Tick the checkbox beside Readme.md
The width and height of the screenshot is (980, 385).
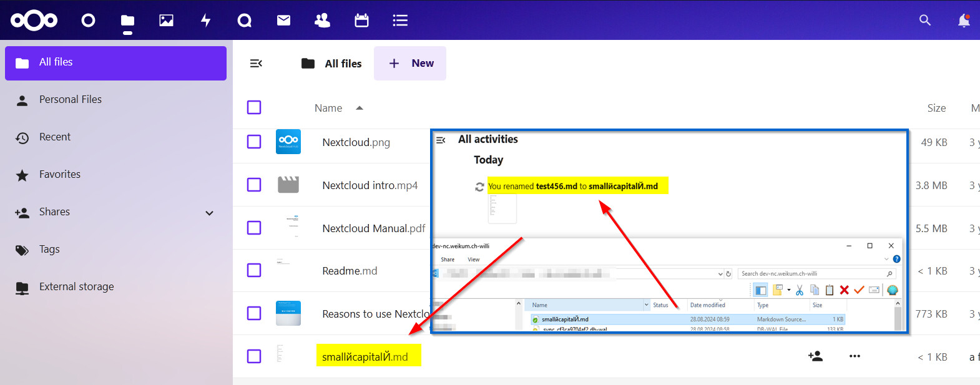pyautogui.click(x=254, y=270)
